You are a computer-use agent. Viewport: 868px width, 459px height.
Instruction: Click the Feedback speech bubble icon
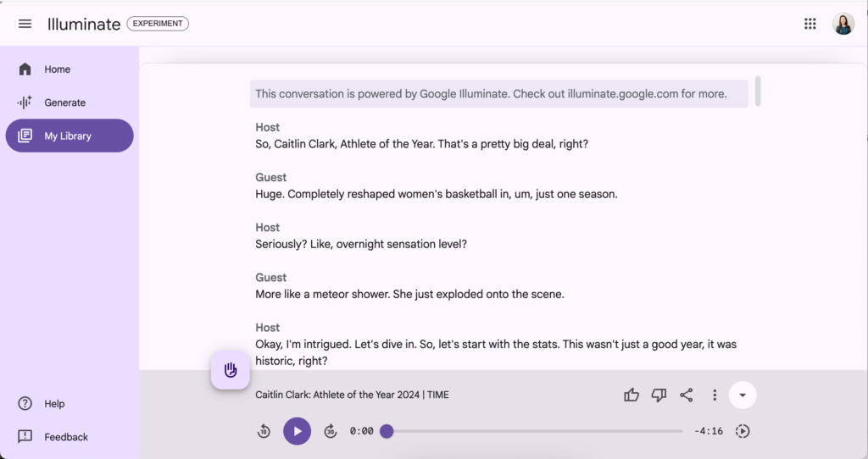tap(25, 437)
